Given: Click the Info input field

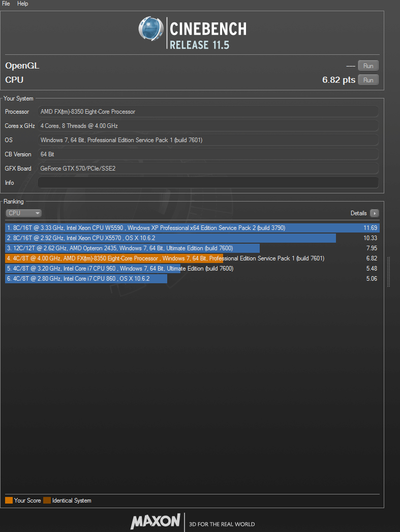Looking at the screenshot, I should [x=208, y=183].
